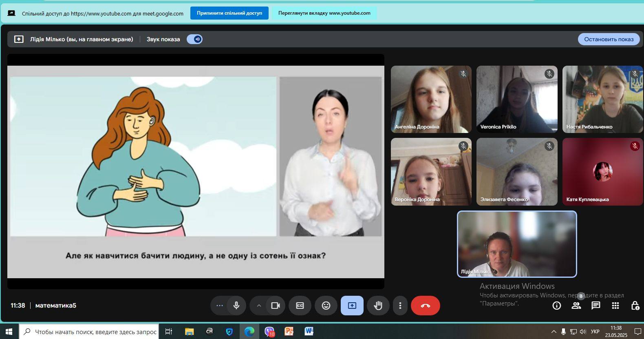The image size is (644, 339).
Task: Raise hand in the meeting
Action: (378, 306)
